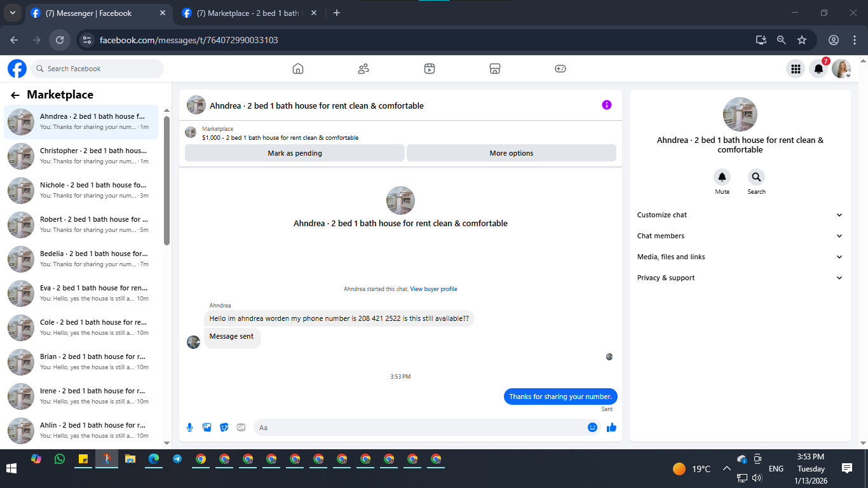Open the Marketplace storefront icon in top navigation

click(x=495, y=69)
